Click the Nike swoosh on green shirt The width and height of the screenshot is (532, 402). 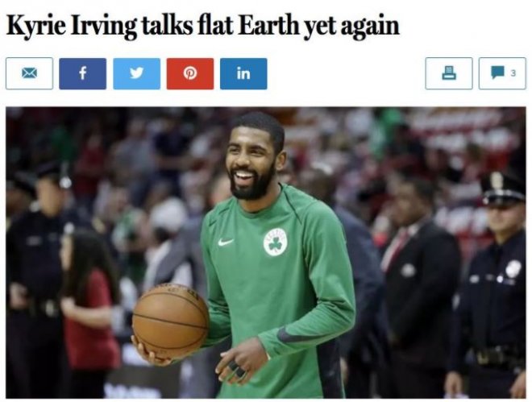[x=226, y=242]
